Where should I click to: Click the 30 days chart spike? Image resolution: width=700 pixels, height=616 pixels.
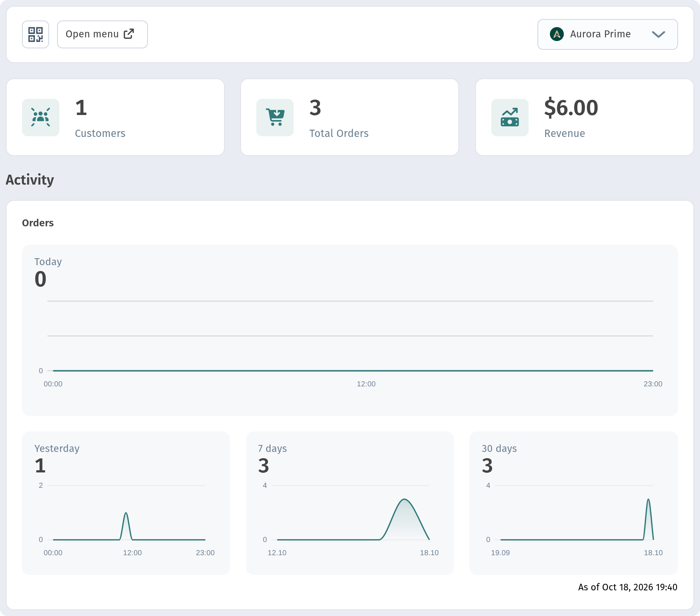pos(648,500)
